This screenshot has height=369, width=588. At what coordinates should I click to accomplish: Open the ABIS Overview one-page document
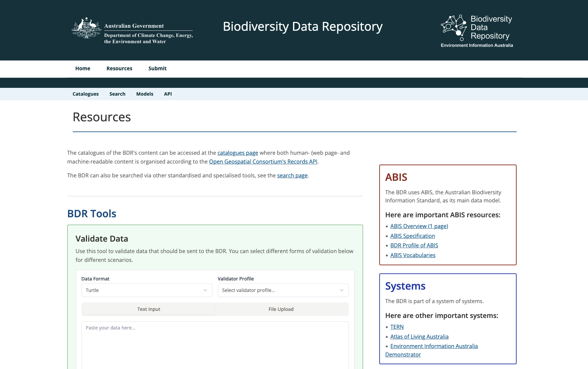click(x=419, y=226)
